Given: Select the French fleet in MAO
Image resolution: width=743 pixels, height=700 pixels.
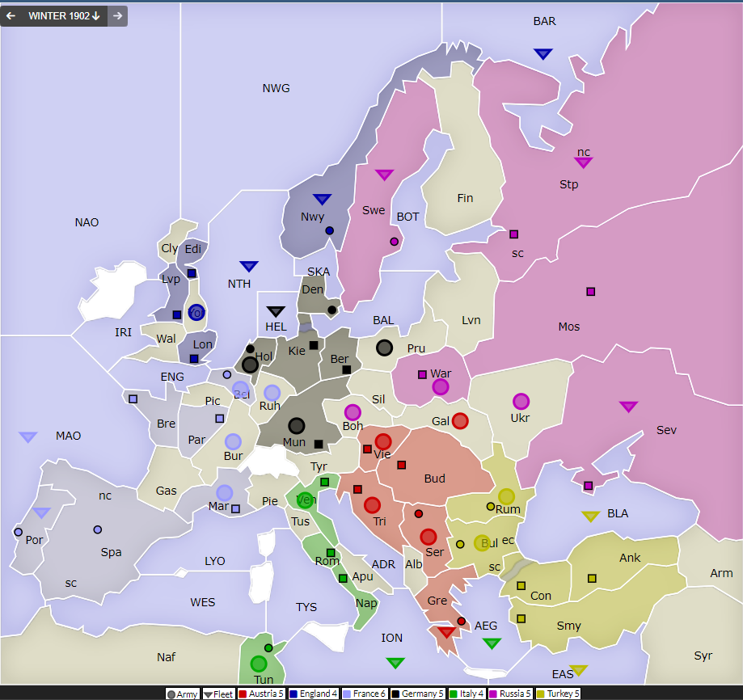Looking at the screenshot, I should (28, 437).
